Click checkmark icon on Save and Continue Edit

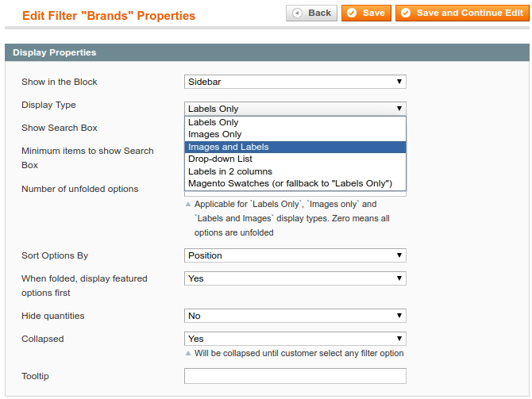pyautogui.click(x=406, y=13)
